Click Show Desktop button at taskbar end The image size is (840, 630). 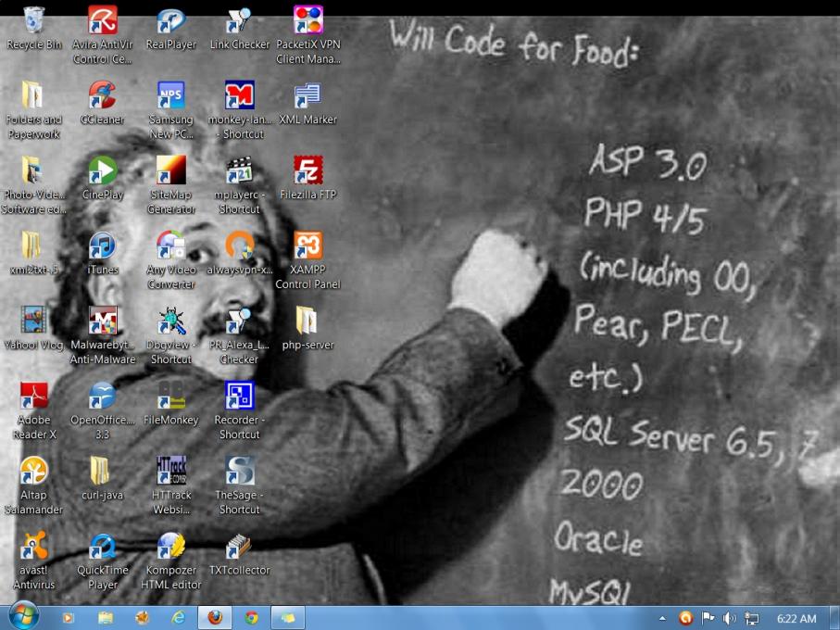(834, 618)
